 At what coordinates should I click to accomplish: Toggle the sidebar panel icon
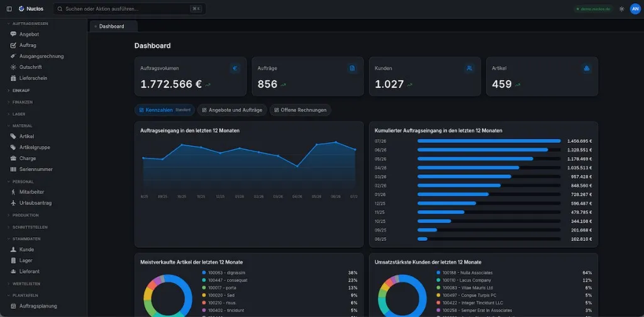tap(9, 9)
